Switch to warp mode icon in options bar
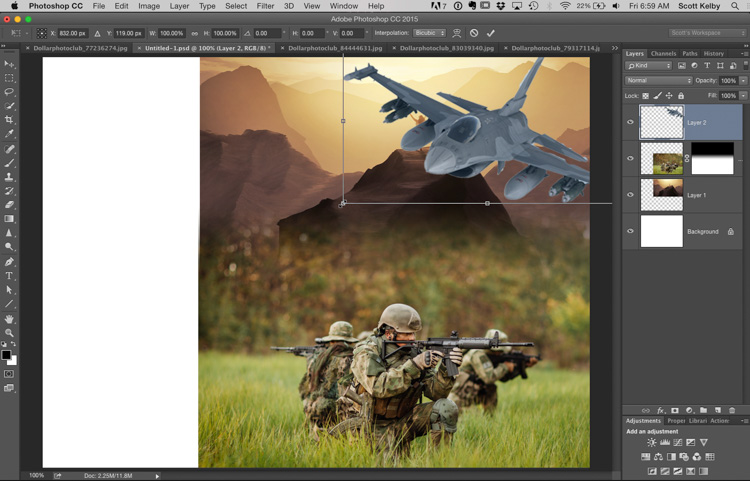 456,33
